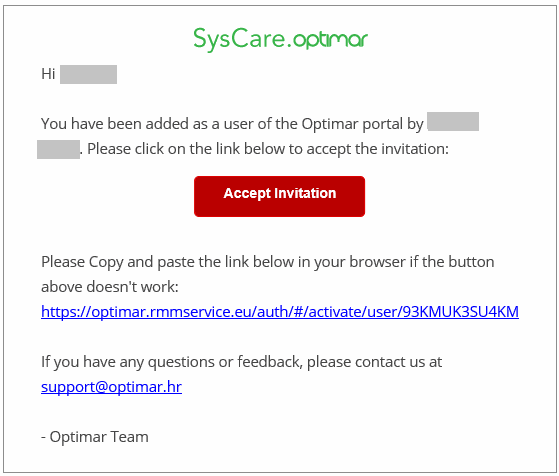Viewport: 559px width, 476px height.
Task: Click the Hi greeting text
Action: tap(48, 74)
